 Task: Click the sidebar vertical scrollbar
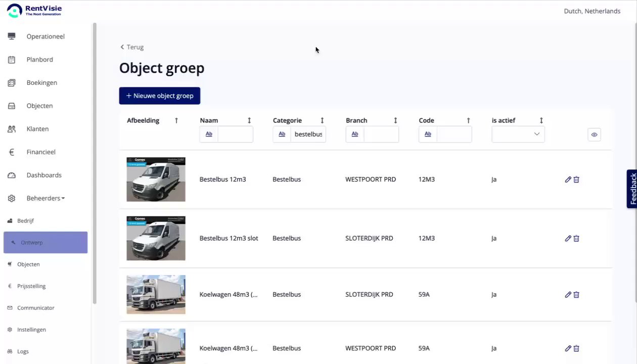(x=95, y=162)
